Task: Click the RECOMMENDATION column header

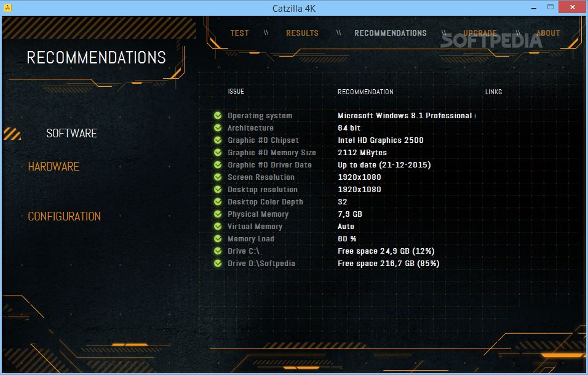Action: coord(365,92)
